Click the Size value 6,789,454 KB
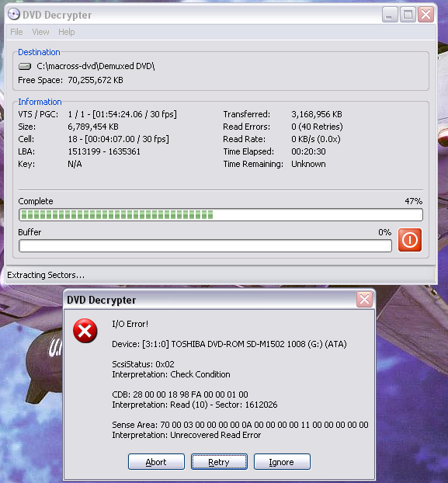This screenshot has width=448, height=483. (93, 127)
